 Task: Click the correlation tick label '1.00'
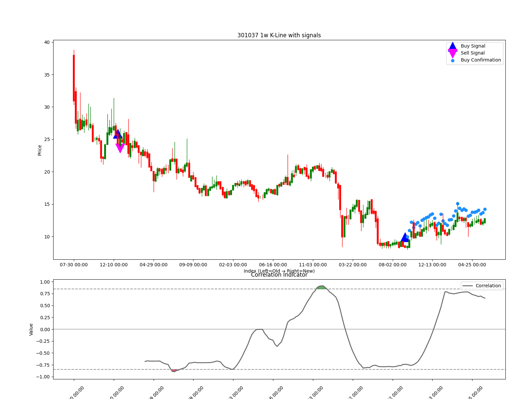(45, 282)
